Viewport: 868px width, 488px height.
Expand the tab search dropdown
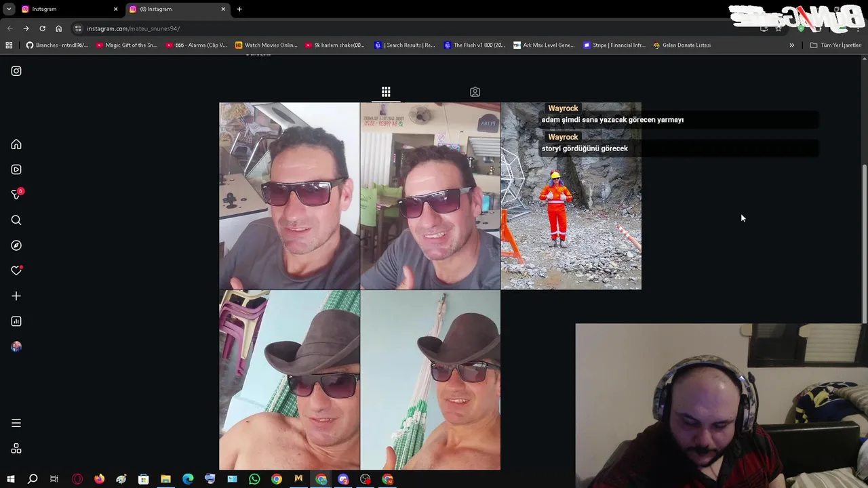pos(9,9)
